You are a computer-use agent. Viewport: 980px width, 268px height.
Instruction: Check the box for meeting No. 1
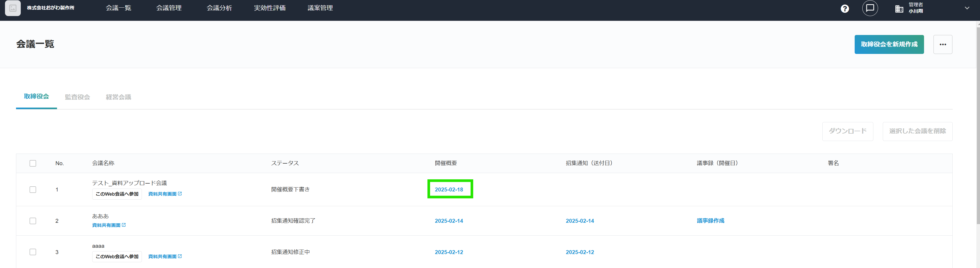click(x=33, y=190)
